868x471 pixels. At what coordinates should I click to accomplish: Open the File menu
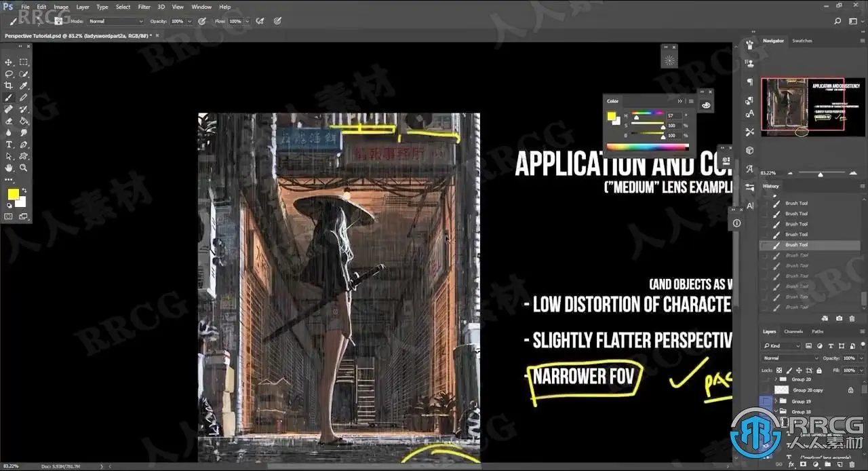25,7
